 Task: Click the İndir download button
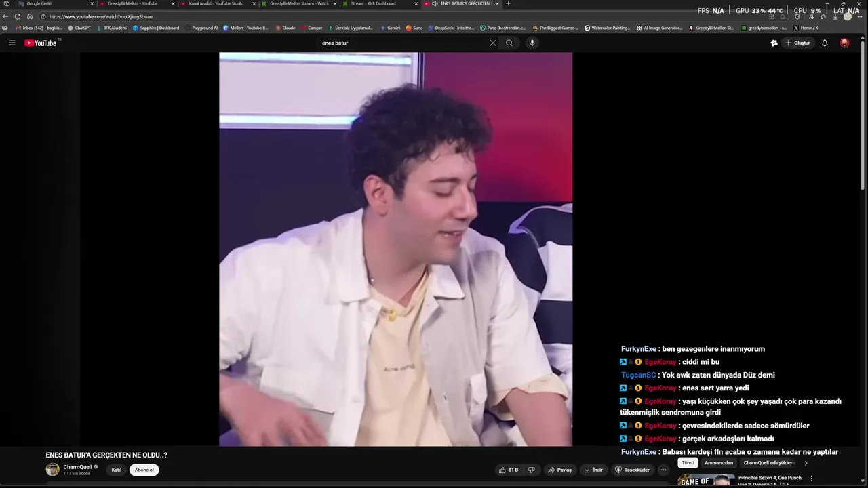pyautogui.click(x=593, y=470)
